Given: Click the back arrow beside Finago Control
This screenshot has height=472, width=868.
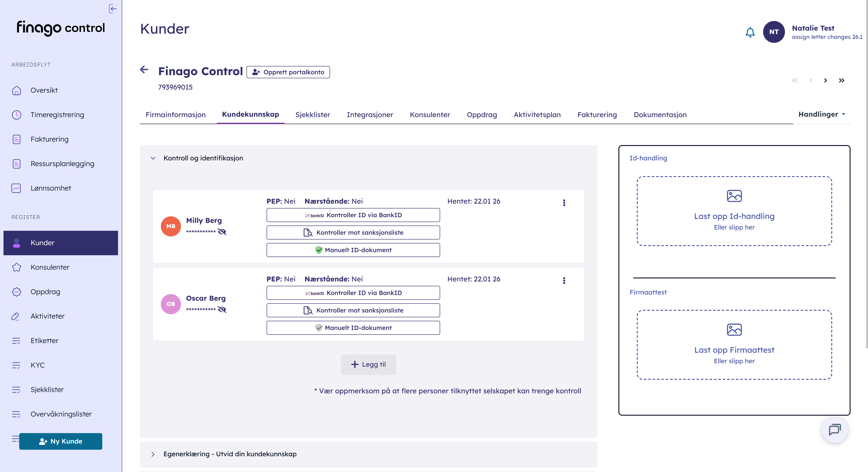Looking at the screenshot, I should [144, 70].
